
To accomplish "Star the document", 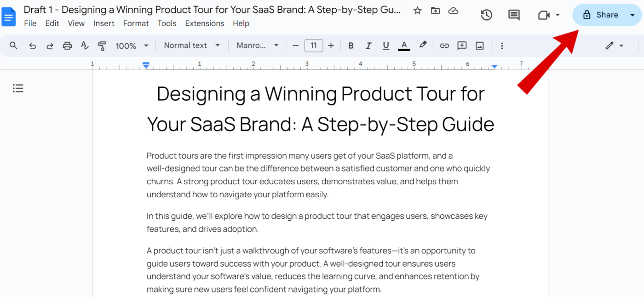I will 417,10.
